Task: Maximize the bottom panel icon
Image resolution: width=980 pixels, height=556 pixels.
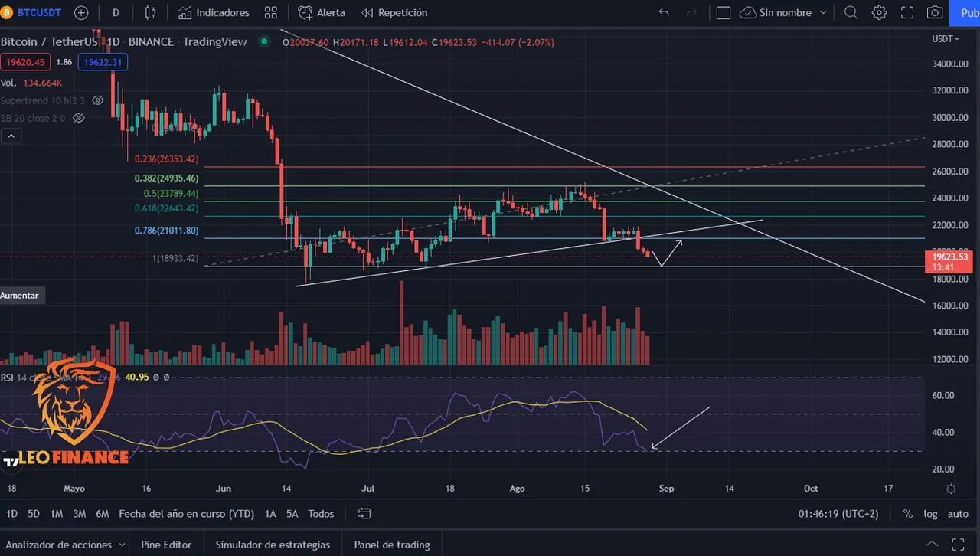Action: [959, 545]
